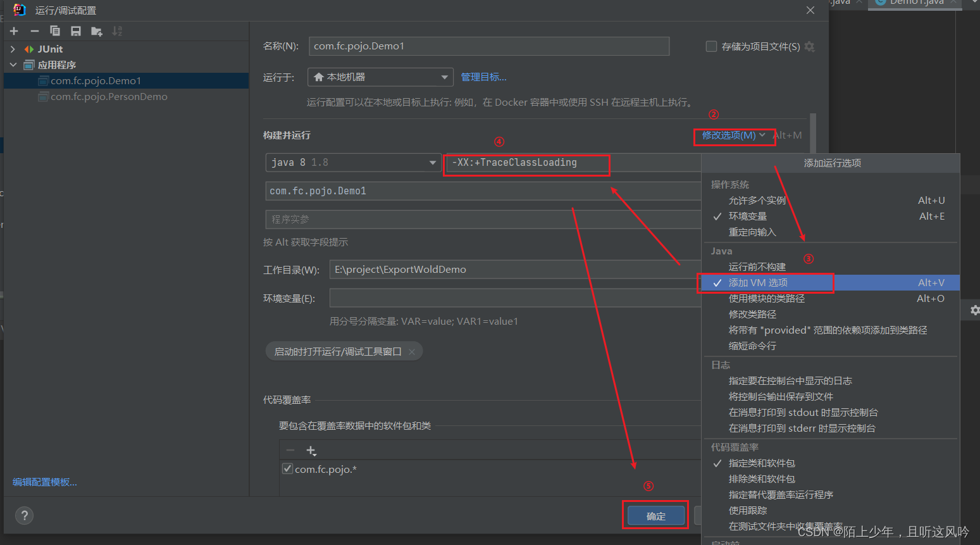Select 重定向输入 menu option
This screenshot has width=980, height=545.
pyautogui.click(x=831, y=232)
